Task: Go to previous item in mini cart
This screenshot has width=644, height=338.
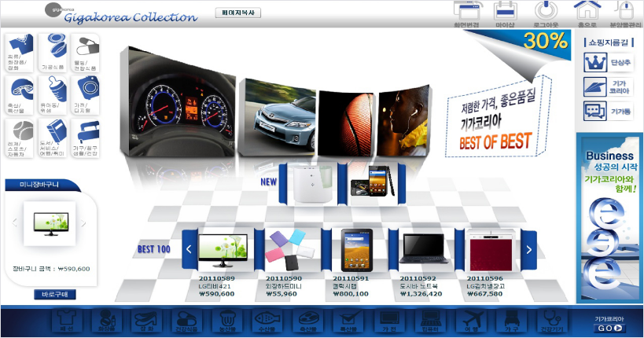Action: click(x=15, y=222)
